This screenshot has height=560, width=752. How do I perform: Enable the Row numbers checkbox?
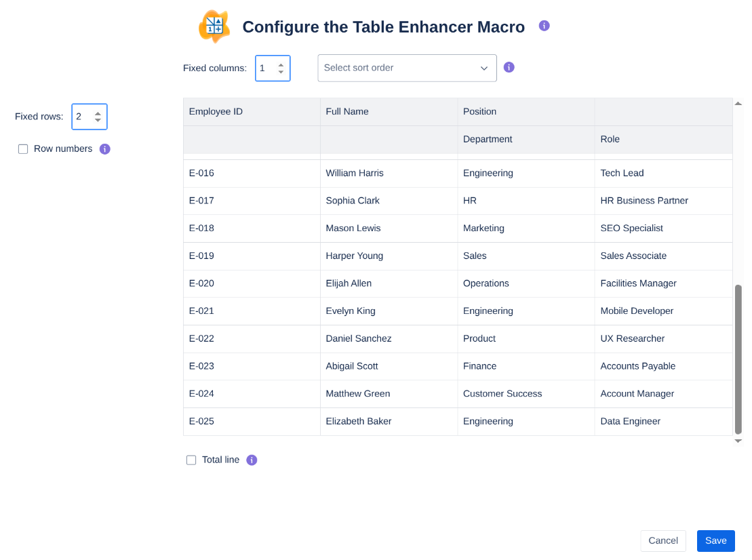pos(23,149)
